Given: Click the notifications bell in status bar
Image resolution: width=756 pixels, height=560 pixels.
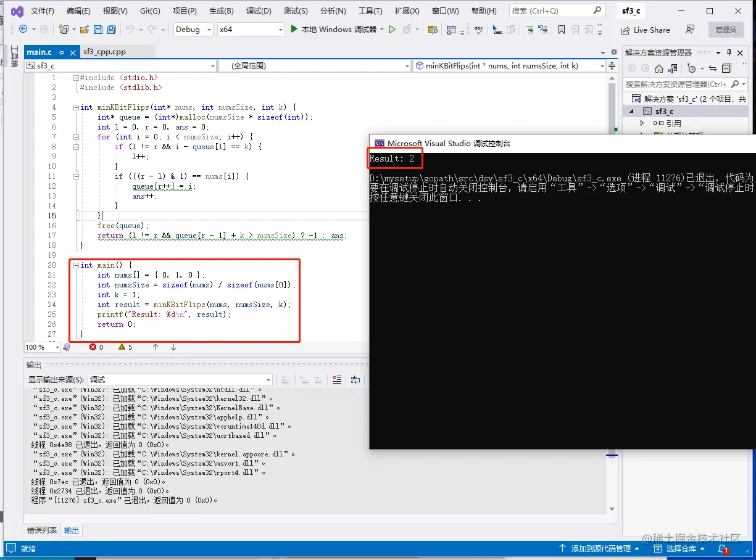Looking at the screenshot, I should click(x=723, y=548).
